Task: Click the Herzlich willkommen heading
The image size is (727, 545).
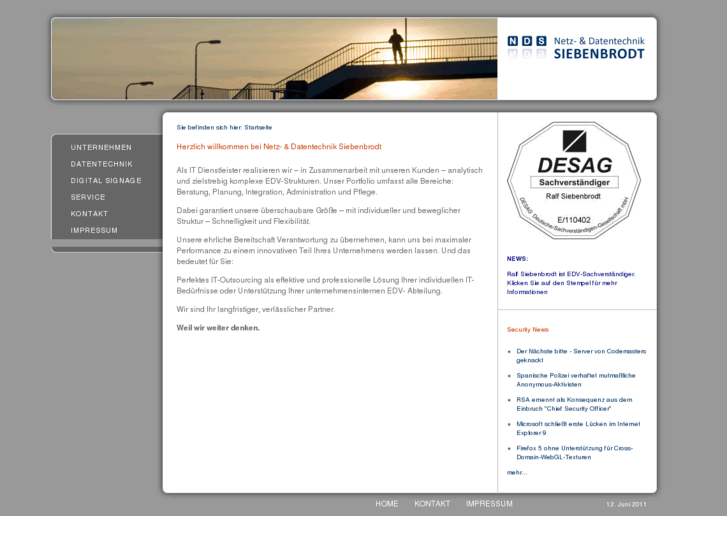Action: (279, 147)
